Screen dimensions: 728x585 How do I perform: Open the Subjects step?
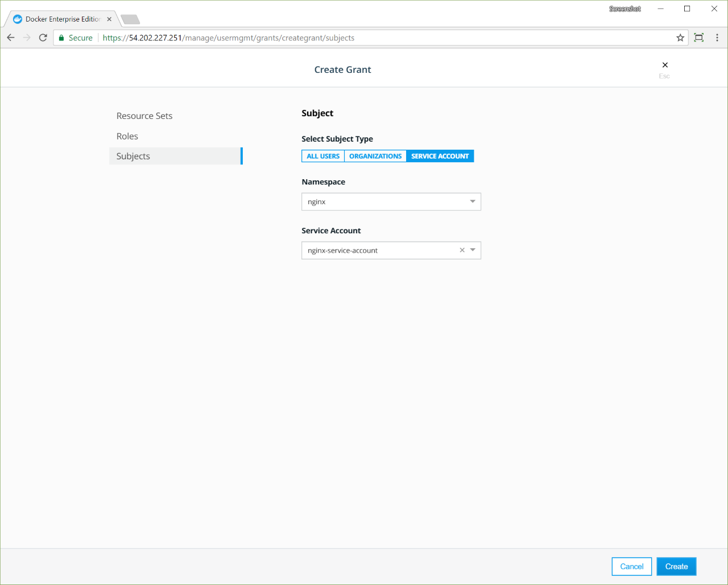(133, 156)
